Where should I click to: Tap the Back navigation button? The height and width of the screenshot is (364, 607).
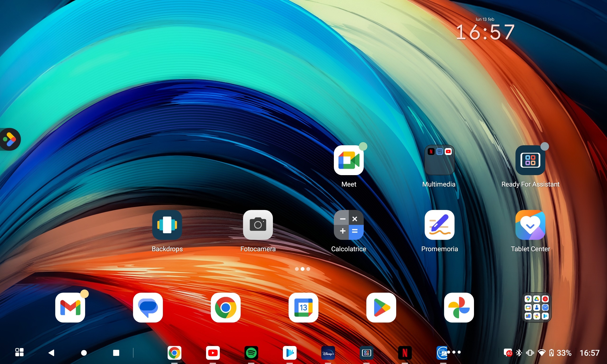coord(51,353)
